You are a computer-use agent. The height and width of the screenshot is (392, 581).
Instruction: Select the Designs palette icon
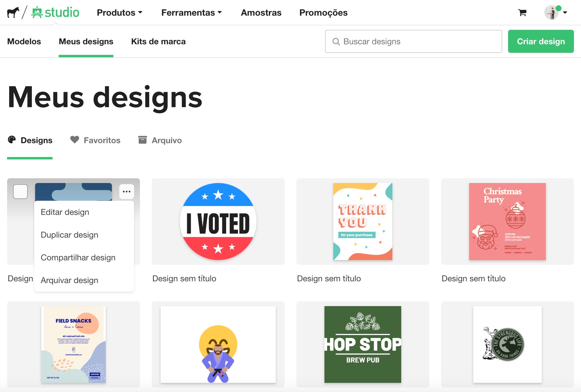click(x=12, y=140)
